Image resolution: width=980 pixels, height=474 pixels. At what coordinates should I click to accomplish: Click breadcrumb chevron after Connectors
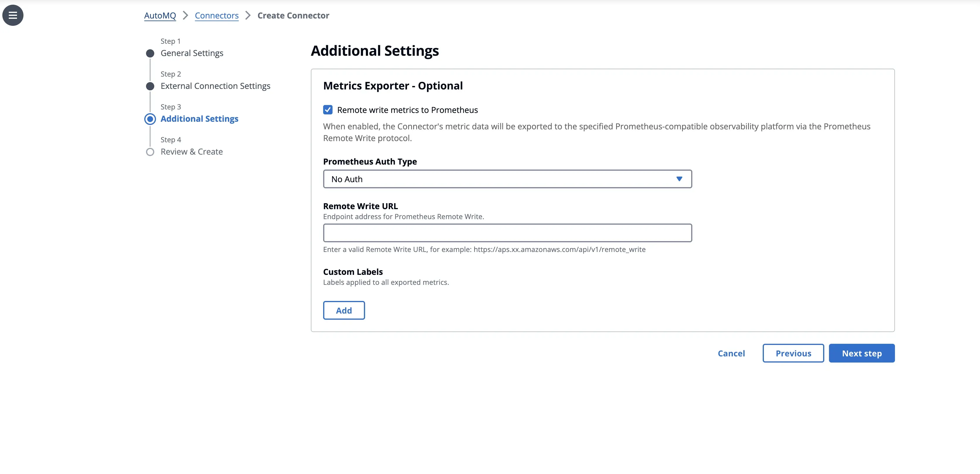(x=248, y=16)
